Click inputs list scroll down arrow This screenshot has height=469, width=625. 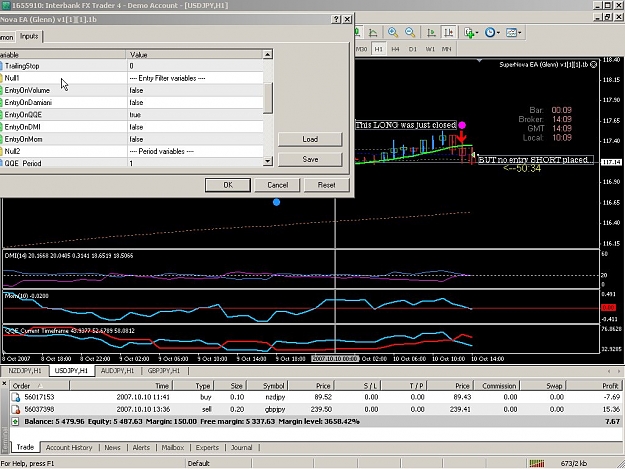pos(267,161)
